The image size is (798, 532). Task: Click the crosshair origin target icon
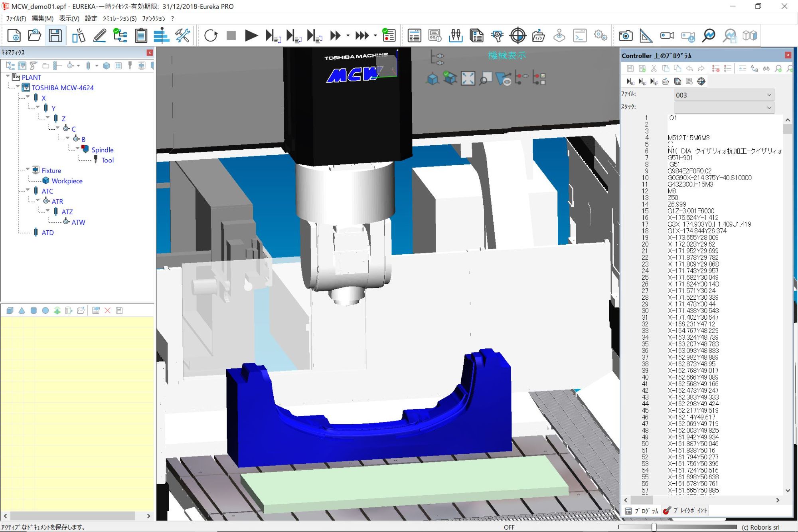518,36
